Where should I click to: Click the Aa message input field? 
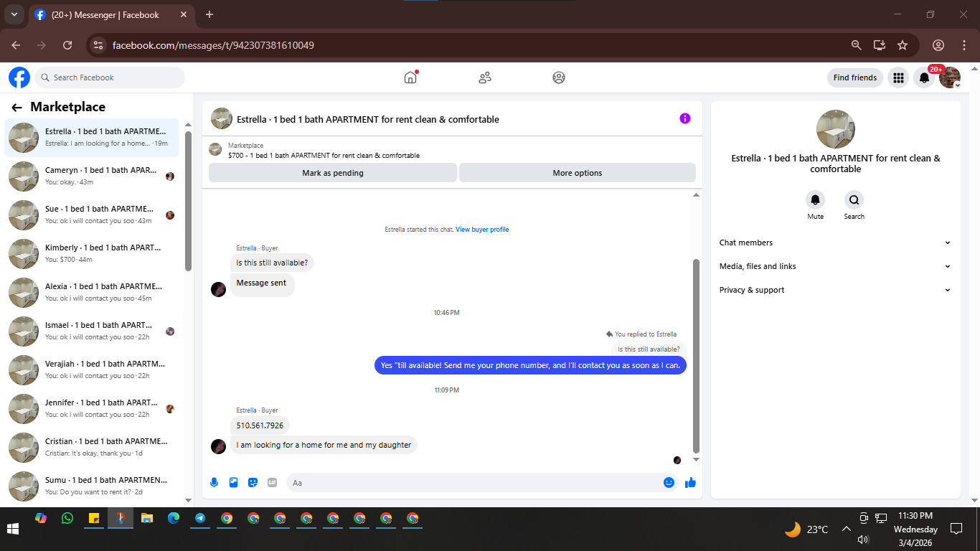pos(473,483)
